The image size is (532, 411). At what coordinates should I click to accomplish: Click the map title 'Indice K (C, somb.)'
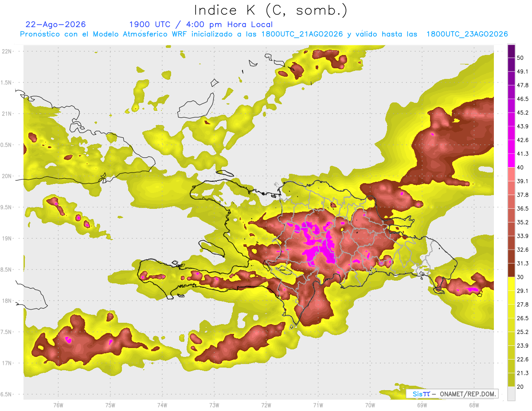pos(270,10)
